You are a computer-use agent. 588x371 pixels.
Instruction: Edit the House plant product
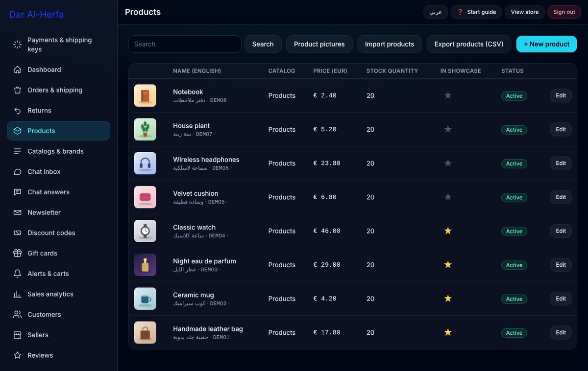(x=561, y=129)
